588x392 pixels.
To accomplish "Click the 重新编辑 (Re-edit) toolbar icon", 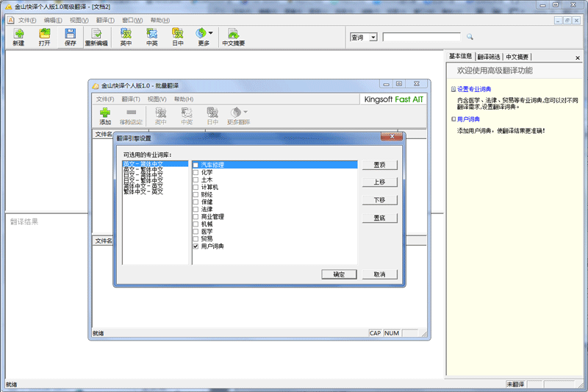I will click(x=96, y=34).
